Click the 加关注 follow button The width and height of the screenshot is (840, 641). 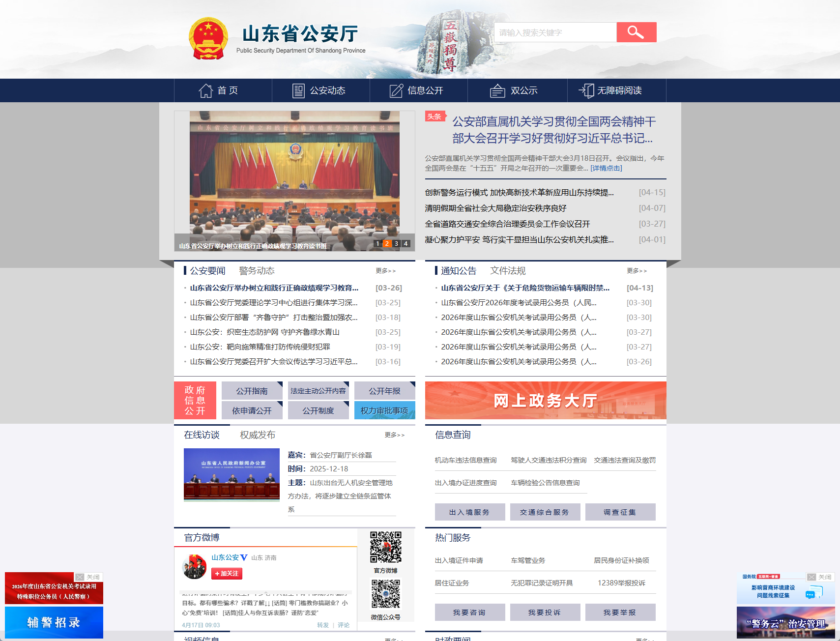pos(226,574)
